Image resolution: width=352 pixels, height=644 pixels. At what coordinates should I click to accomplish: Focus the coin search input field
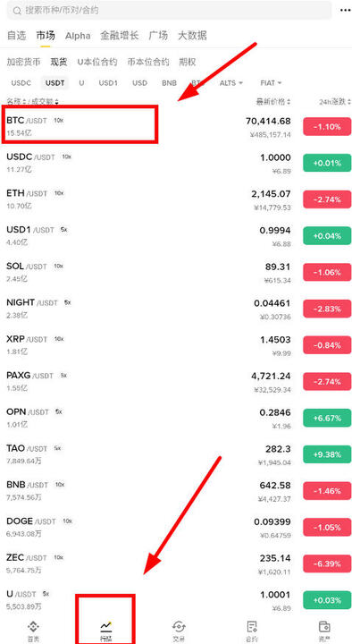coord(169,11)
